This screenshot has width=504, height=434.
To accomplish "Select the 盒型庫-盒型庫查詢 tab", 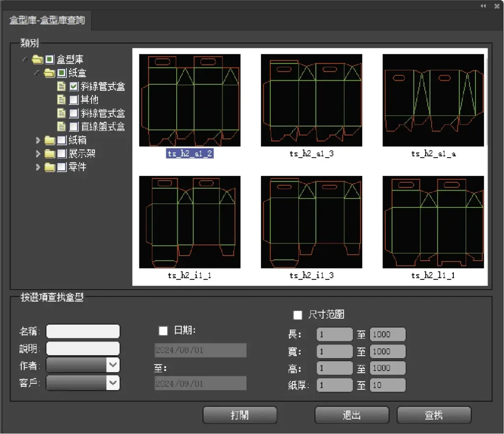I will pos(47,20).
